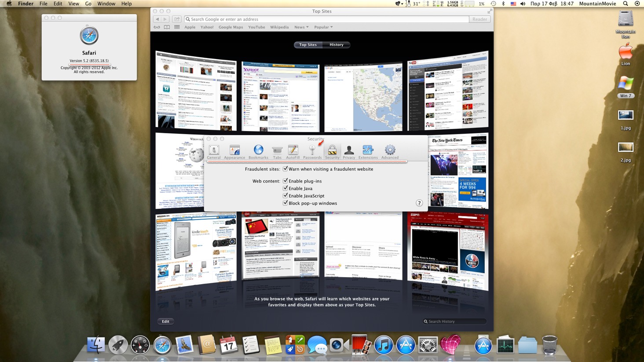
Task: Open the Mountain lion drive on desktop
Action: tap(626, 25)
